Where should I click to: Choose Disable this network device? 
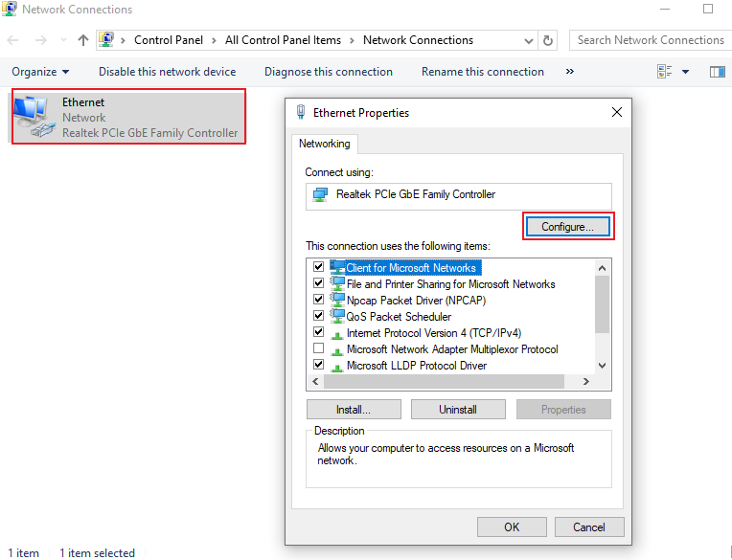pos(167,72)
